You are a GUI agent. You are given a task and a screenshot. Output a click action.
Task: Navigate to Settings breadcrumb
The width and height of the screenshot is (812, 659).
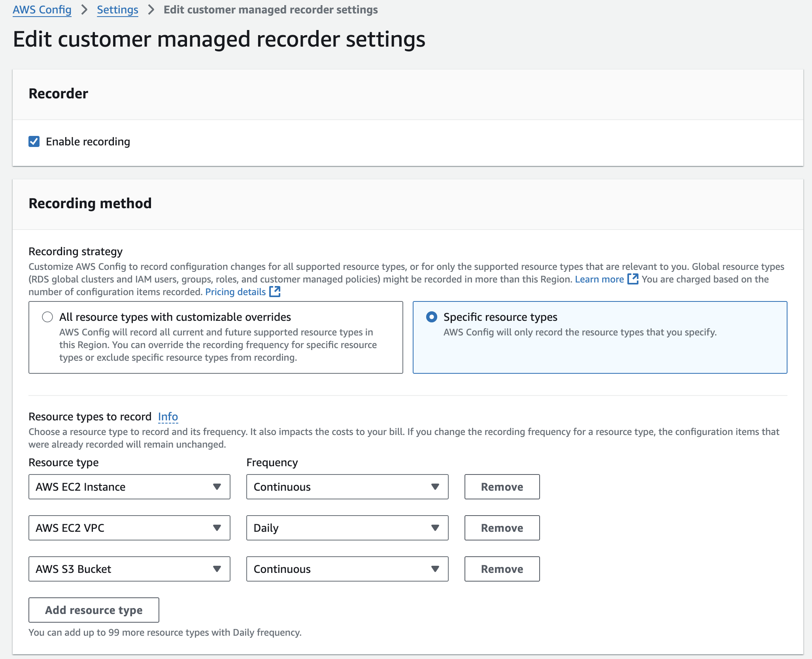point(117,10)
